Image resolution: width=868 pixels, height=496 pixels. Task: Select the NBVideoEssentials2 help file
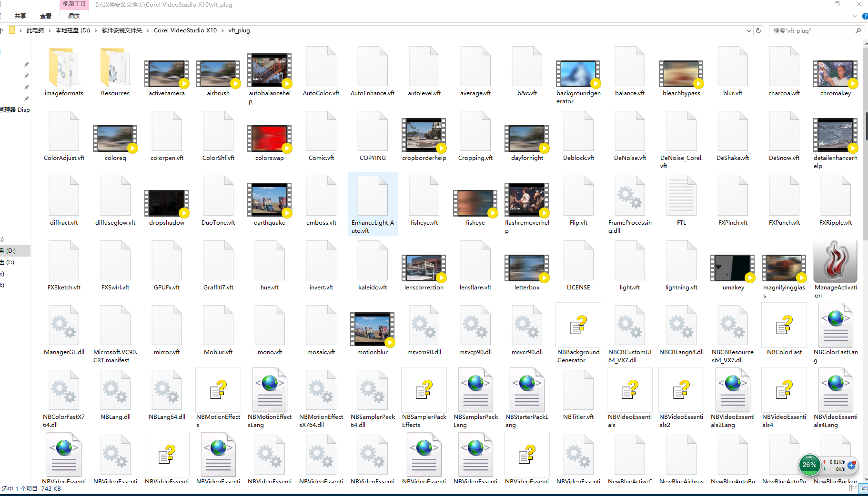click(x=681, y=399)
